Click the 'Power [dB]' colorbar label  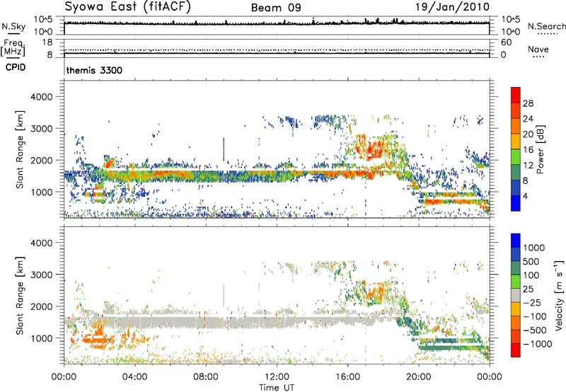tap(541, 149)
